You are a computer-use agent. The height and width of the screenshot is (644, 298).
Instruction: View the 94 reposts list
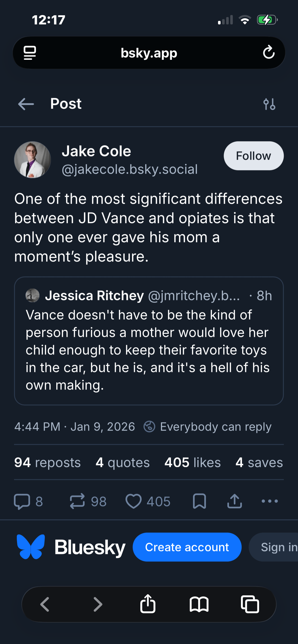(x=47, y=462)
